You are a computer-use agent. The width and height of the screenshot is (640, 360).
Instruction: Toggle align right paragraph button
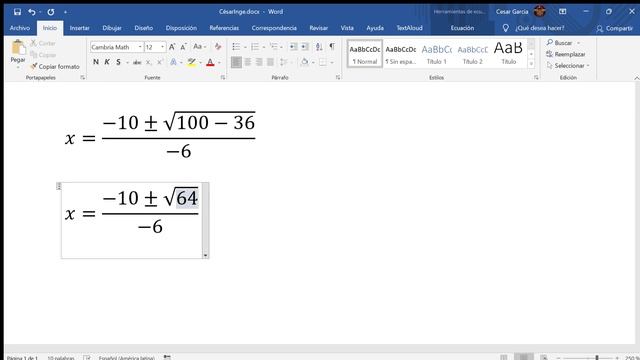tap(259, 62)
